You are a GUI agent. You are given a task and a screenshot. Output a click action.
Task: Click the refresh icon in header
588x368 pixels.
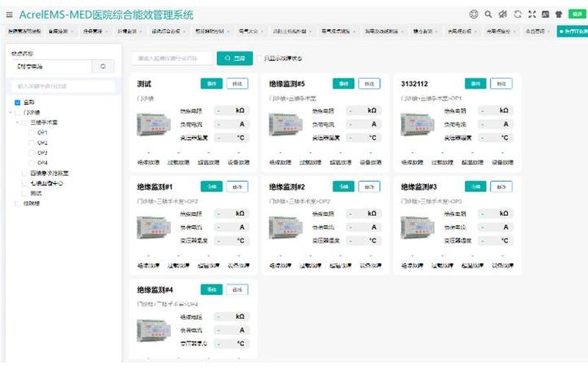[517, 14]
